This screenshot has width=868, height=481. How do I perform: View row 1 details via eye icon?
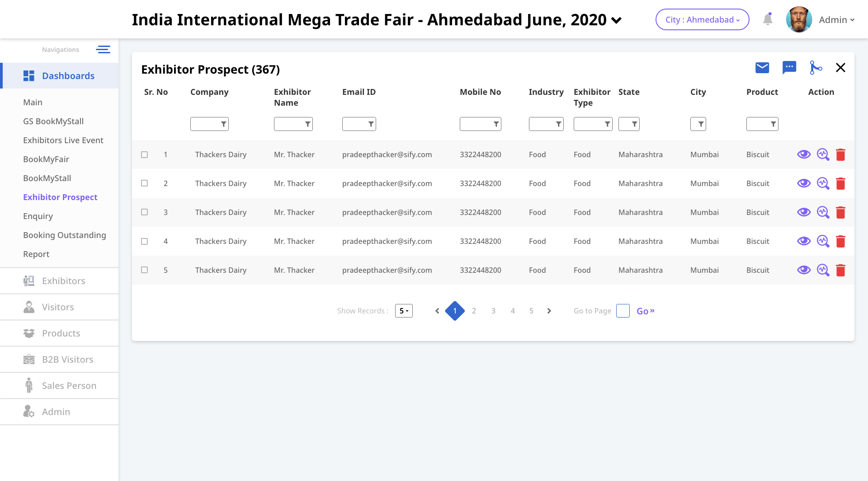tap(803, 154)
